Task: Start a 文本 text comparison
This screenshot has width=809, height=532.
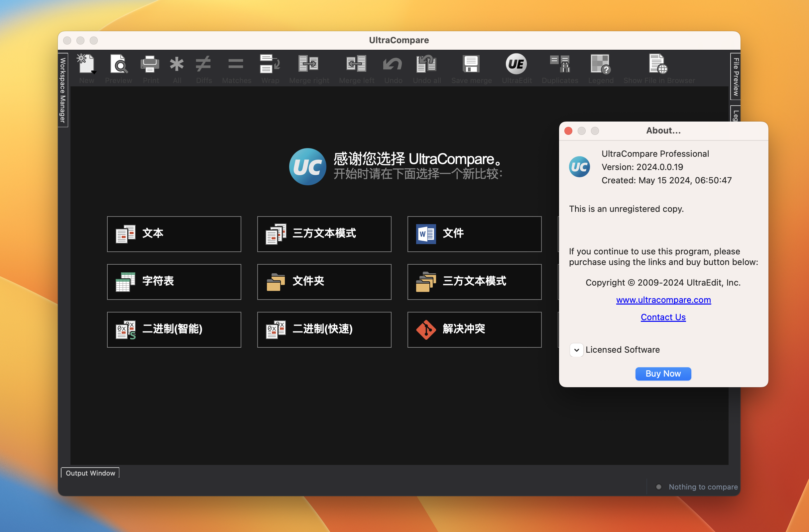Action: pos(174,234)
